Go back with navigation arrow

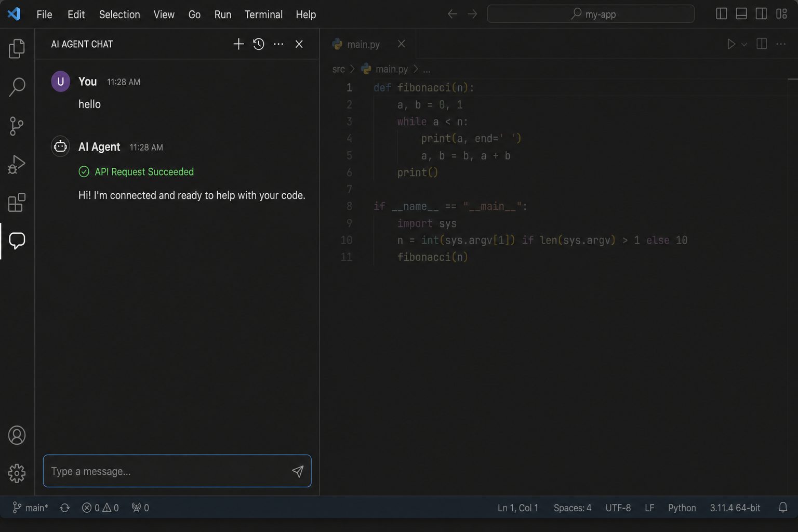tap(453, 14)
